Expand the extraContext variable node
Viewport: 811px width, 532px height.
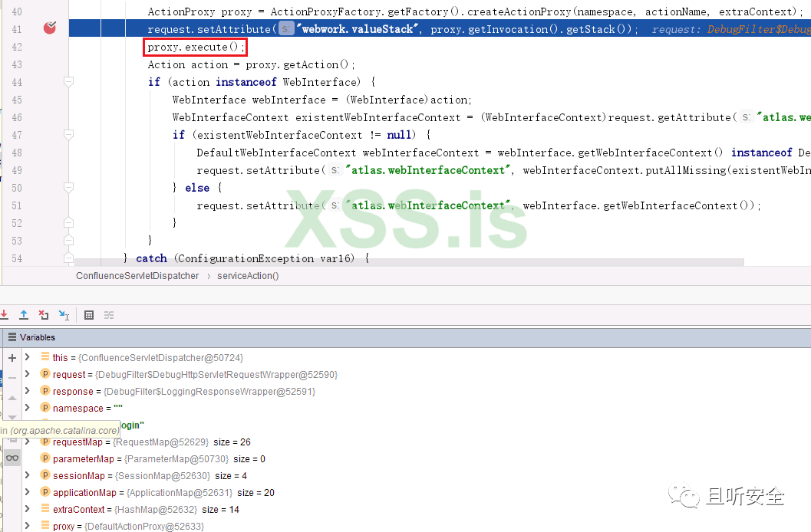coord(28,509)
